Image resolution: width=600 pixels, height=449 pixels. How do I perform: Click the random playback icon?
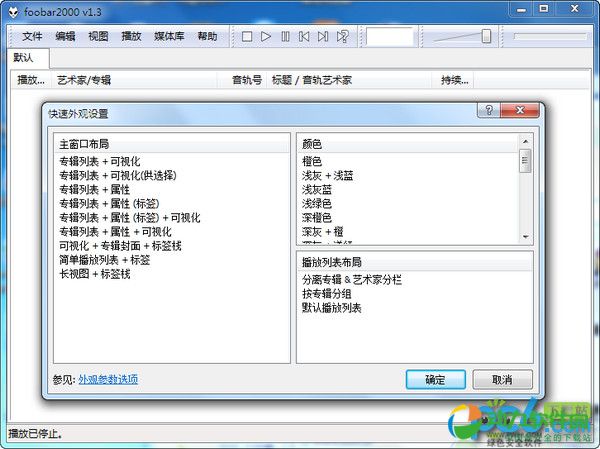(342, 37)
